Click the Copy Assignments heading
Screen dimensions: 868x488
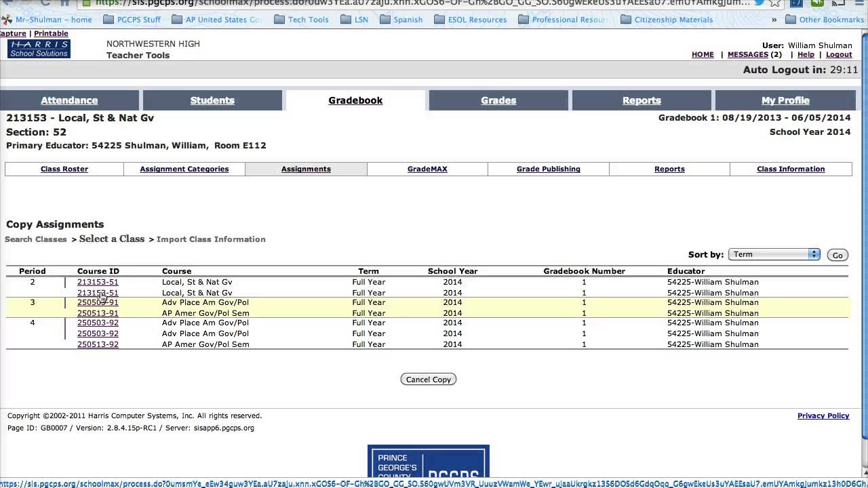pos(55,224)
